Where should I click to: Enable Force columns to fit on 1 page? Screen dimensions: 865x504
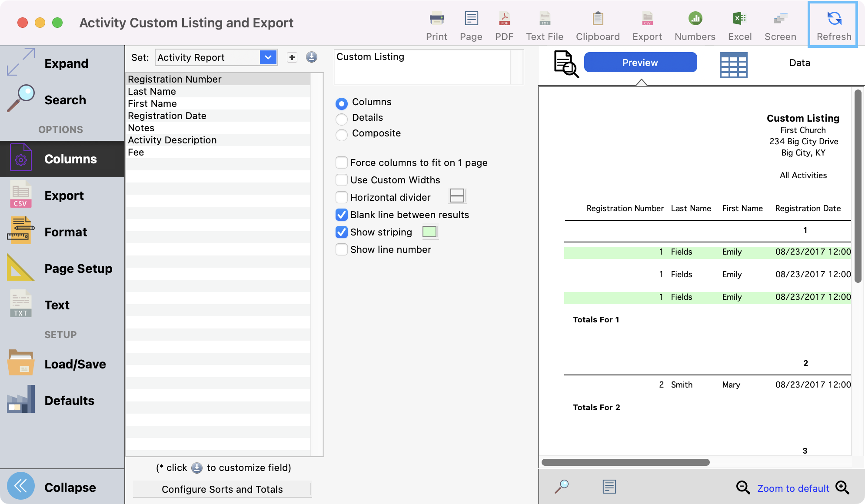click(342, 162)
